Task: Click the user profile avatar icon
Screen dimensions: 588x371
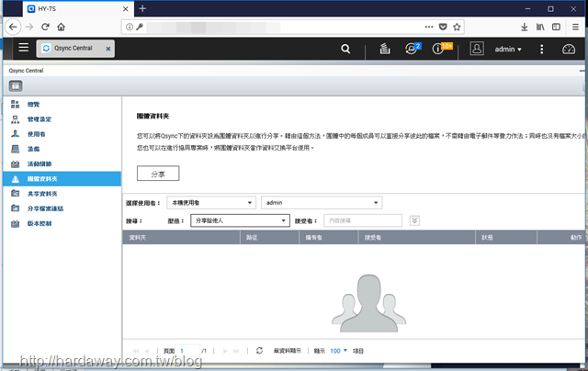Action: pos(477,49)
